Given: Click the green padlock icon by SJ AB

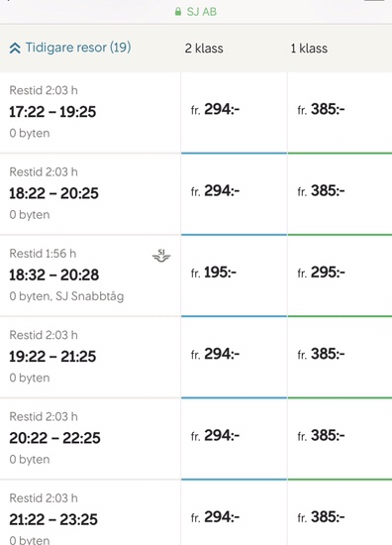Looking at the screenshot, I should [178, 12].
